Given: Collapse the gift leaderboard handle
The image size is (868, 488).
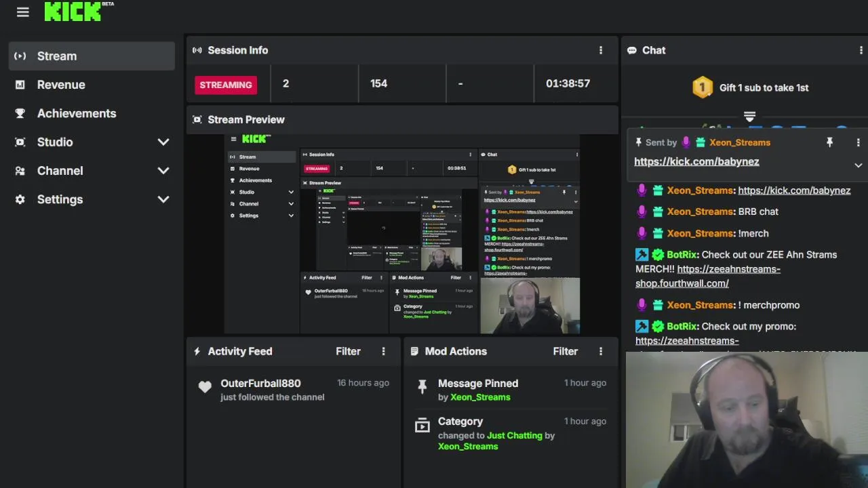Looking at the screenshot, I should (x=749, y=117).
